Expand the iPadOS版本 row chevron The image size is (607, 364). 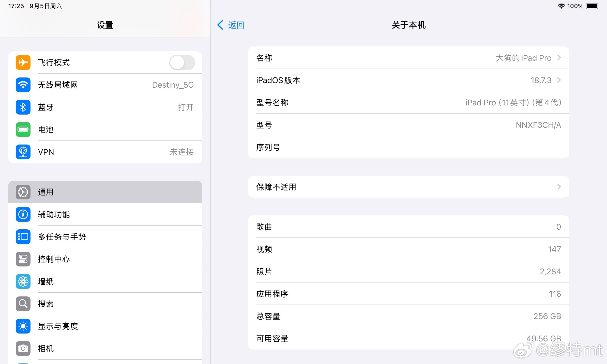tap(559, 80)
